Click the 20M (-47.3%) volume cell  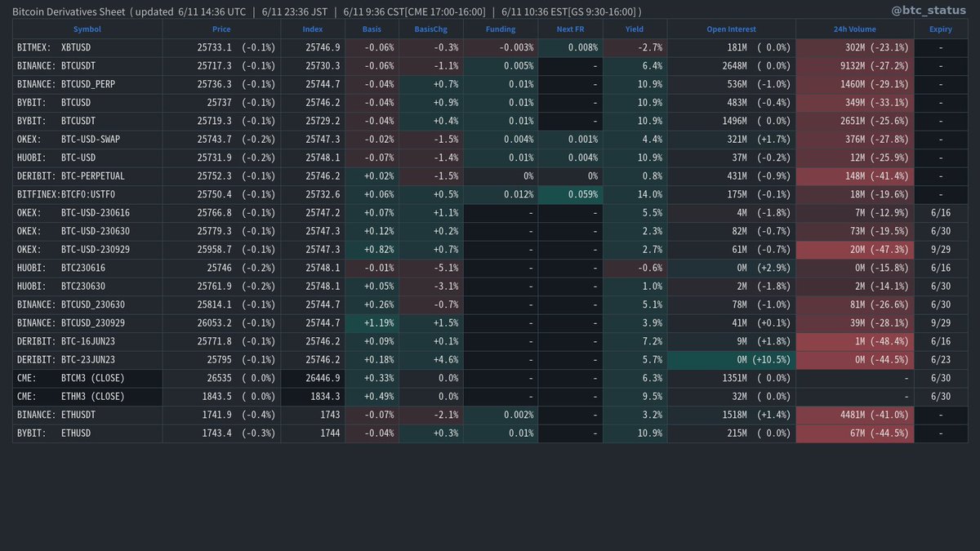[854, 249]
